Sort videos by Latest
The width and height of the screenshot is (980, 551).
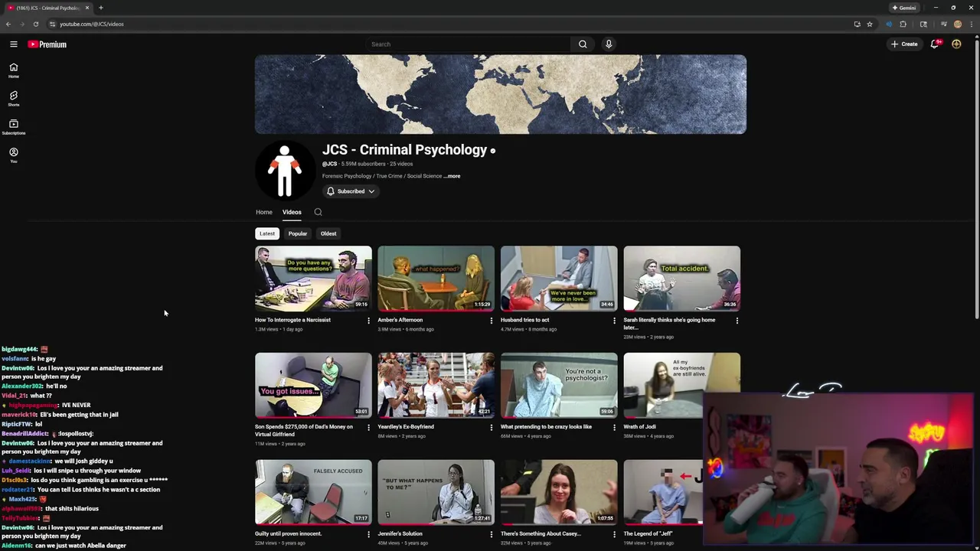click(x=267, y=233)
